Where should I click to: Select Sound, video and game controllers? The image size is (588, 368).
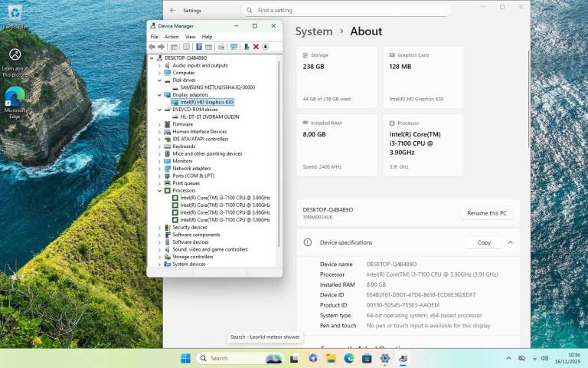(210, 249)
